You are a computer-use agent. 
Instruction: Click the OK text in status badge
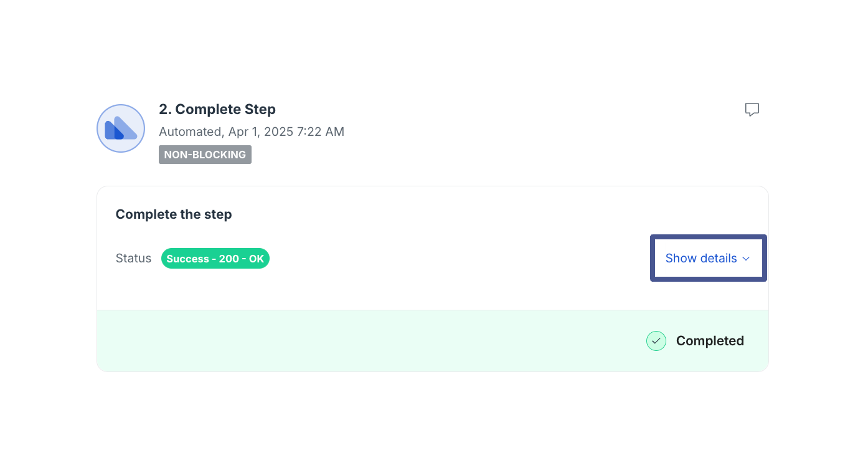(257, 259)
